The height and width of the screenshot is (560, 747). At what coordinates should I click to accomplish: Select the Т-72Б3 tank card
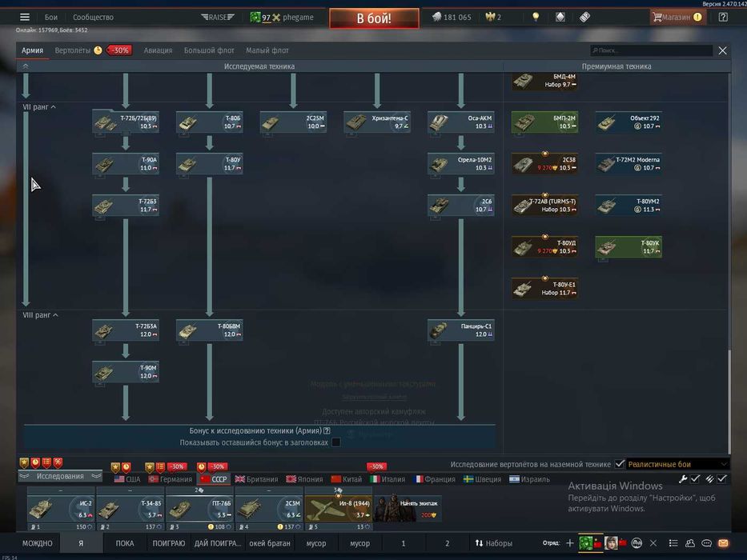[x=126, y=206]
